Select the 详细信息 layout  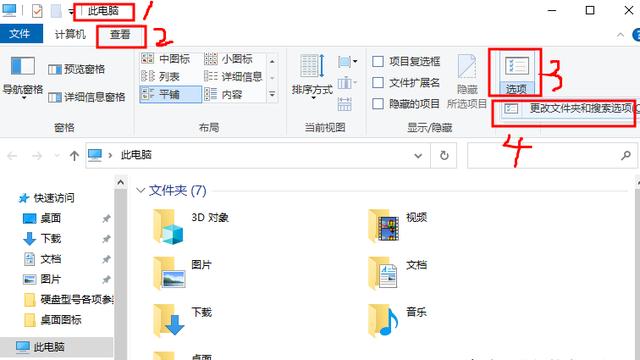point(233,76)
